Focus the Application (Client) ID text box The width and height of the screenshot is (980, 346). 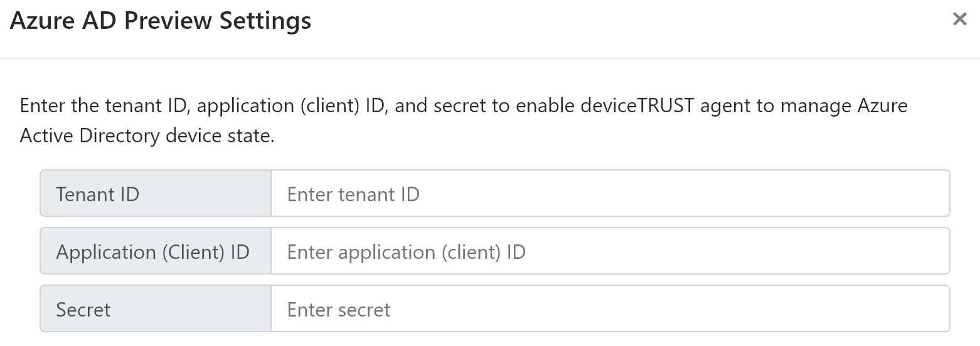point(610,251)
